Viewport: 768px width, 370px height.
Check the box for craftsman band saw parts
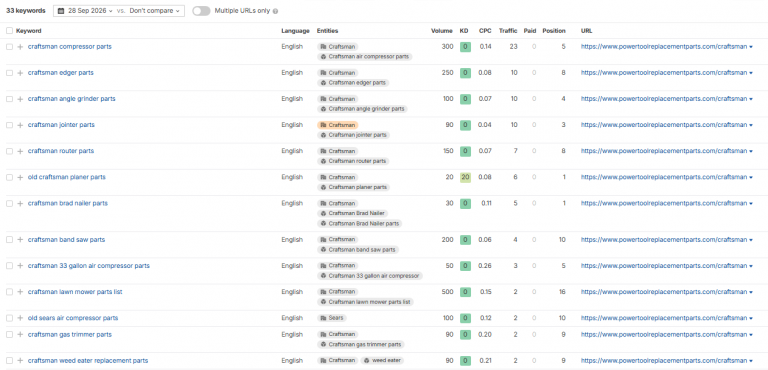9,240
